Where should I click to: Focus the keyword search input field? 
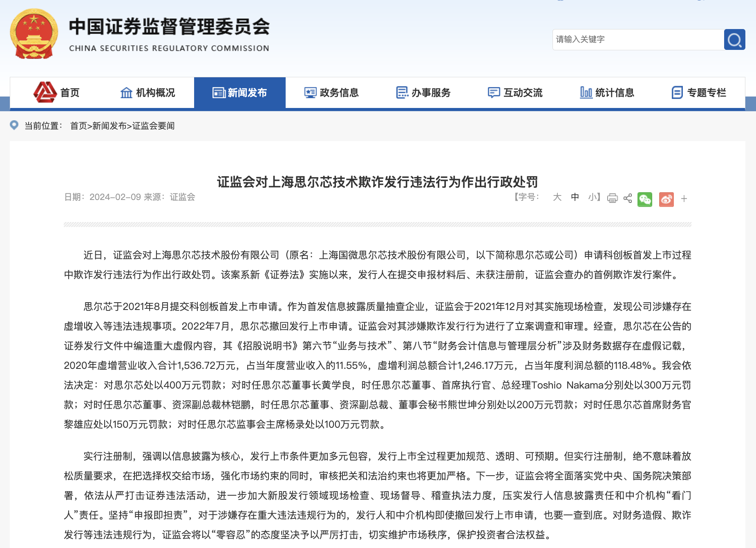(x=637, y=40)
